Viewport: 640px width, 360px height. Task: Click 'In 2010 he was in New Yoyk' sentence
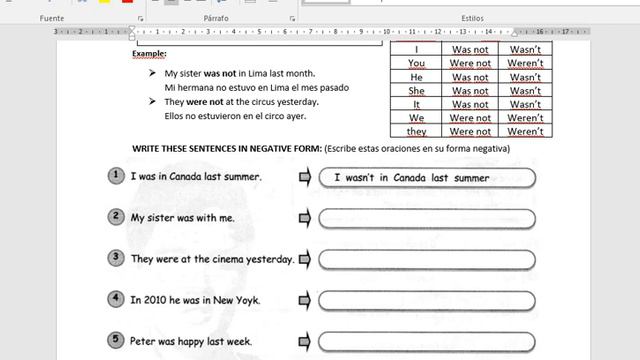tap(195, 300)
